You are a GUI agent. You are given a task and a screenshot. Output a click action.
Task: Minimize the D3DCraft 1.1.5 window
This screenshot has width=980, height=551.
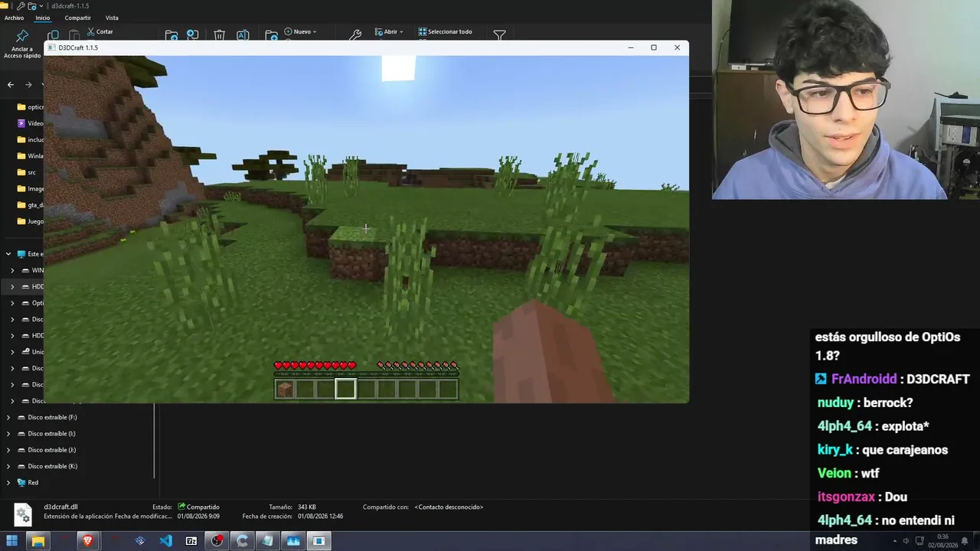click(631, 47)
